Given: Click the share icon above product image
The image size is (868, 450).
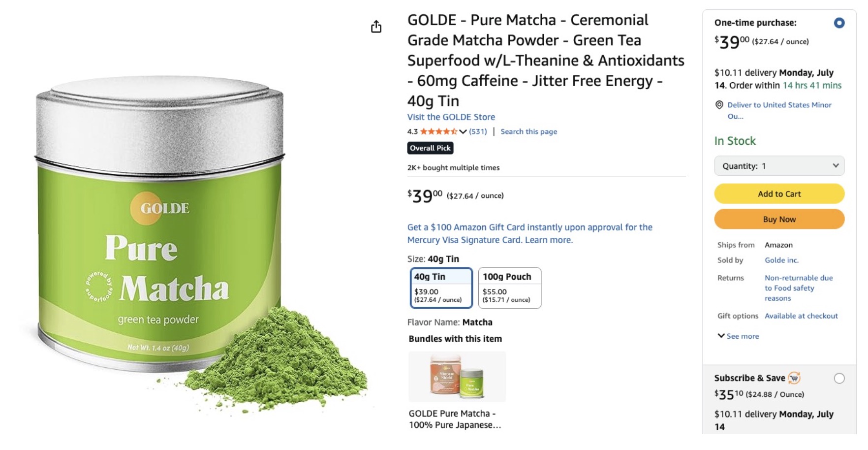Looking at the screenshot, I should [x=376, y=27].
